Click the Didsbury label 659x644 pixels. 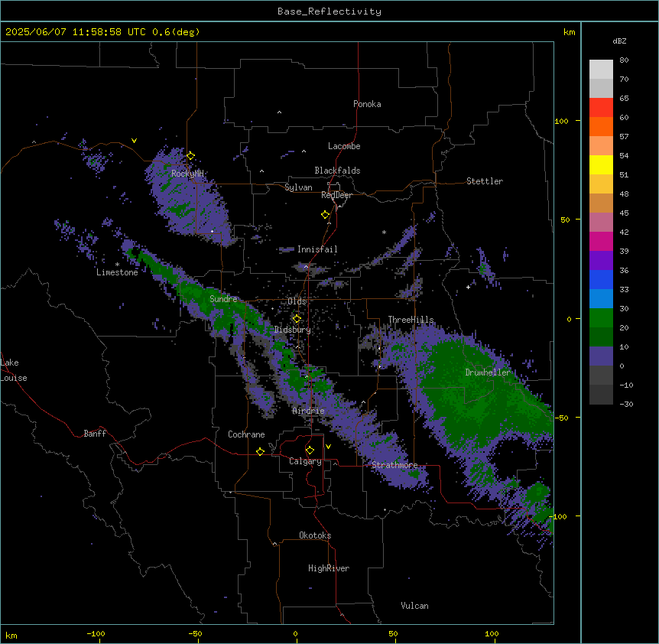pos(292,330)
